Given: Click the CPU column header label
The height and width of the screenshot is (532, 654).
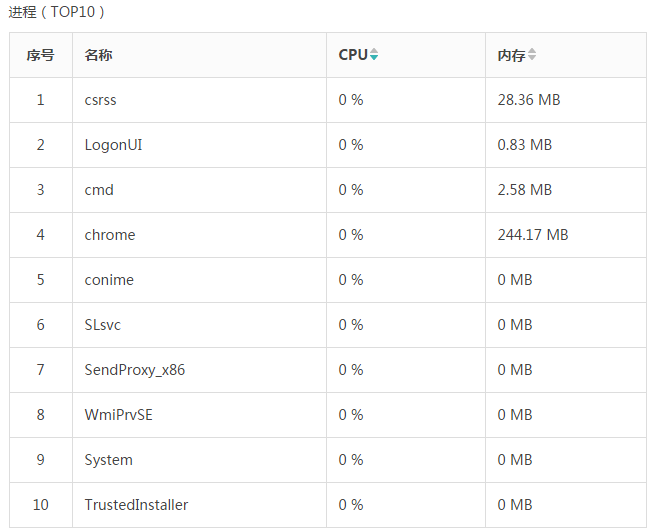Looking at the screenshot, I should 353,56.
